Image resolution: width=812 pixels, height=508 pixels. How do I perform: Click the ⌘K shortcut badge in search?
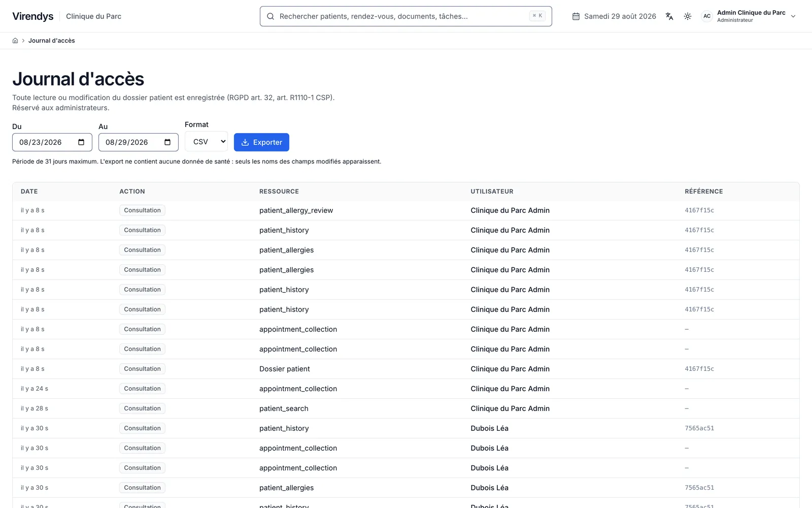(537, 16)
